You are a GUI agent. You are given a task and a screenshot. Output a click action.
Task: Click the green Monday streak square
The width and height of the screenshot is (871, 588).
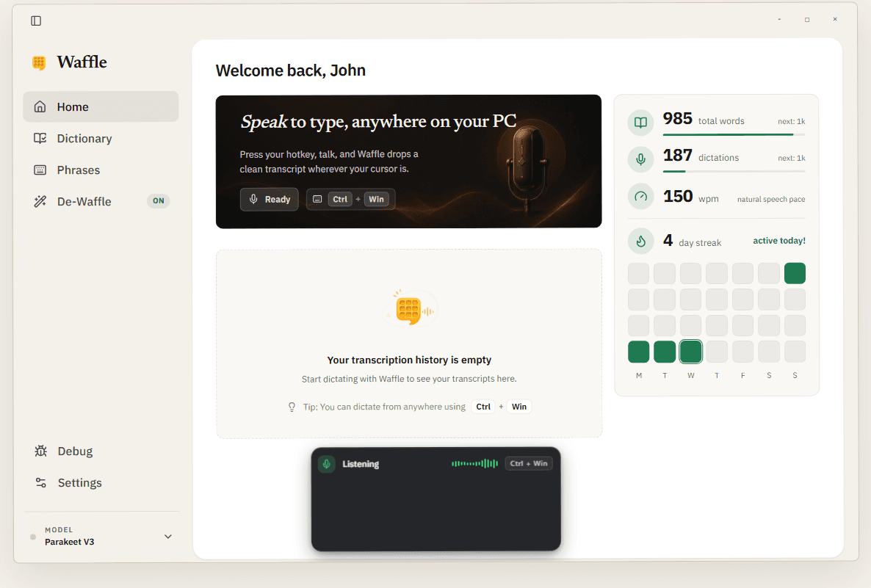(639, 352)
